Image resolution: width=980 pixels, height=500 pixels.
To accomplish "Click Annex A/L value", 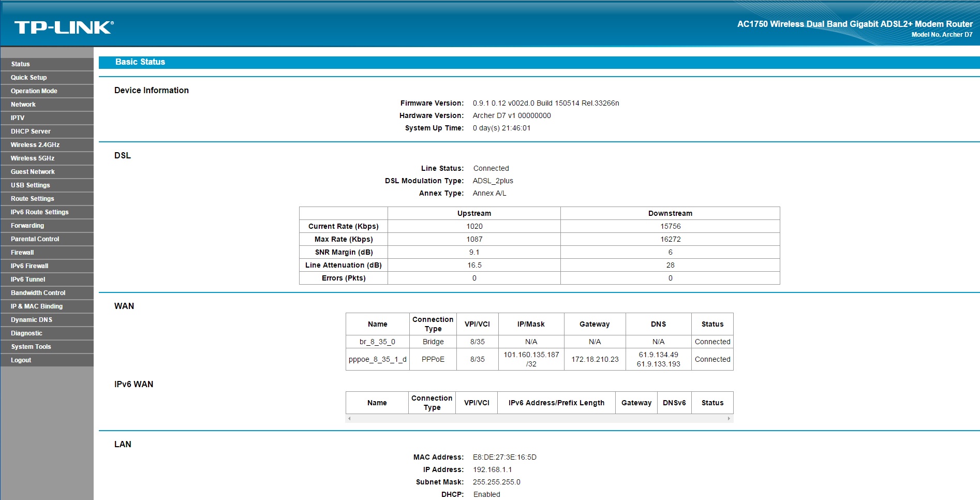I will click(x=489, y=193).
